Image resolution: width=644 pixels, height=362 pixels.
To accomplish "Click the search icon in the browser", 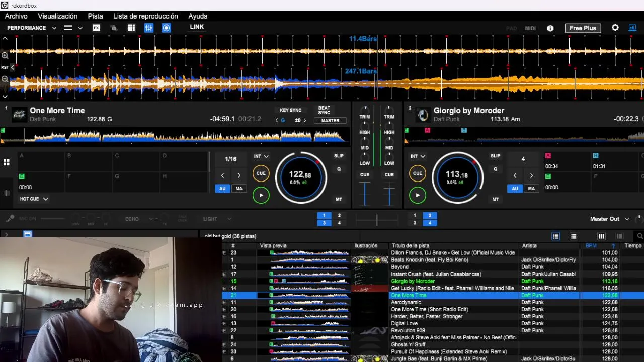I will (x=639, y=236).
